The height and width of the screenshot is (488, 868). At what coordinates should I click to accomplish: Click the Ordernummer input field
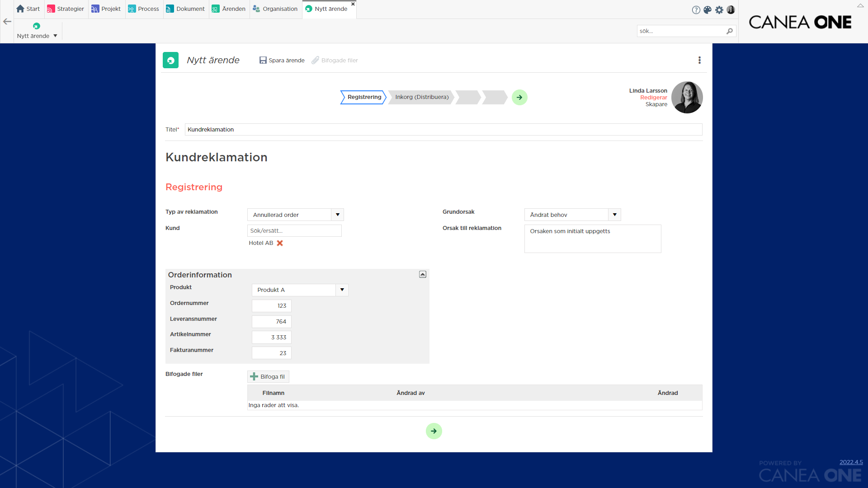point(271,306)
